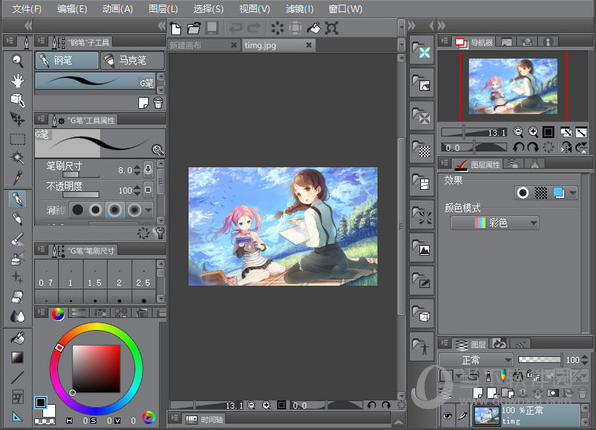Toggle visibility eye of timg layer
The height and width of the screenshot is (430, 596).
pos(448,415)
